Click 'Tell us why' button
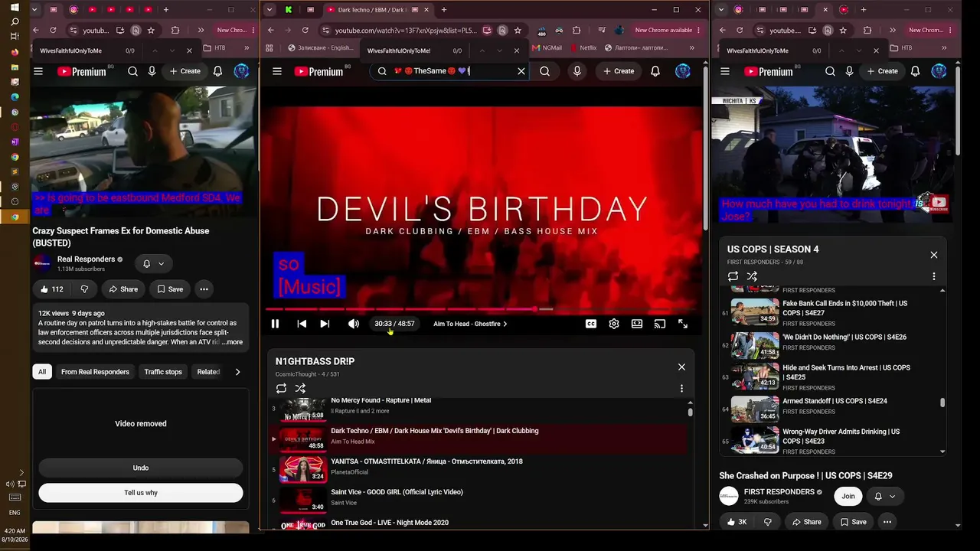The height and width of the screenshot is (551, 980). click(141, 493)
